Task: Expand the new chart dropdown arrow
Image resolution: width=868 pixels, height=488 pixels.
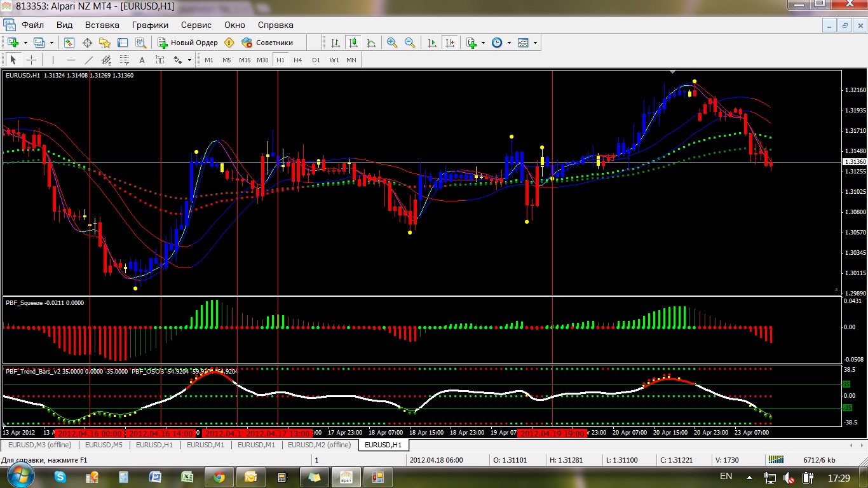Action: coord(25,43)
